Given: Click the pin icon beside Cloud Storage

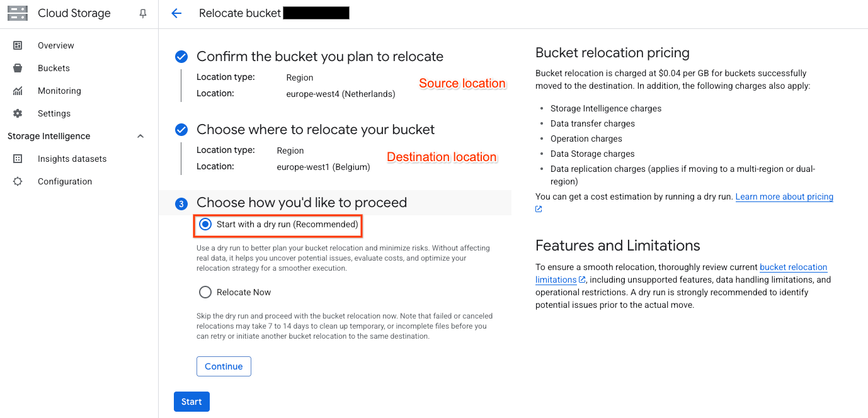Looking at the screenshot, I should click(x=143, y=14).
